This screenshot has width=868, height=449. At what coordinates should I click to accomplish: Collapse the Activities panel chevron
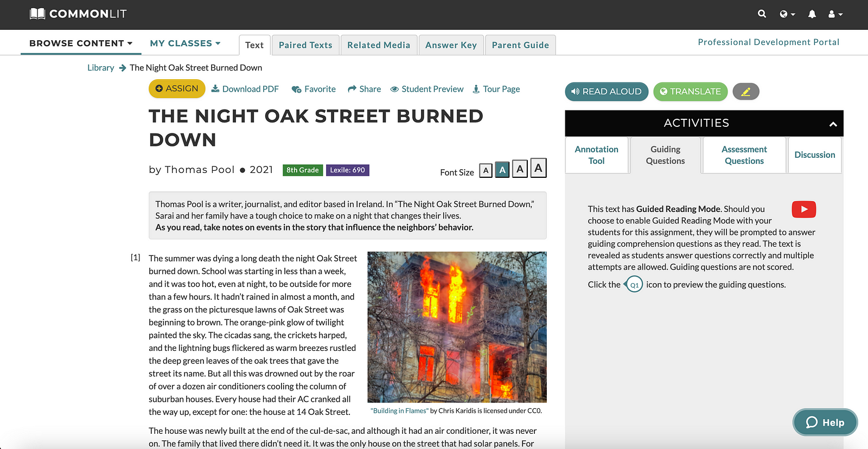click(x=833, y=124)
